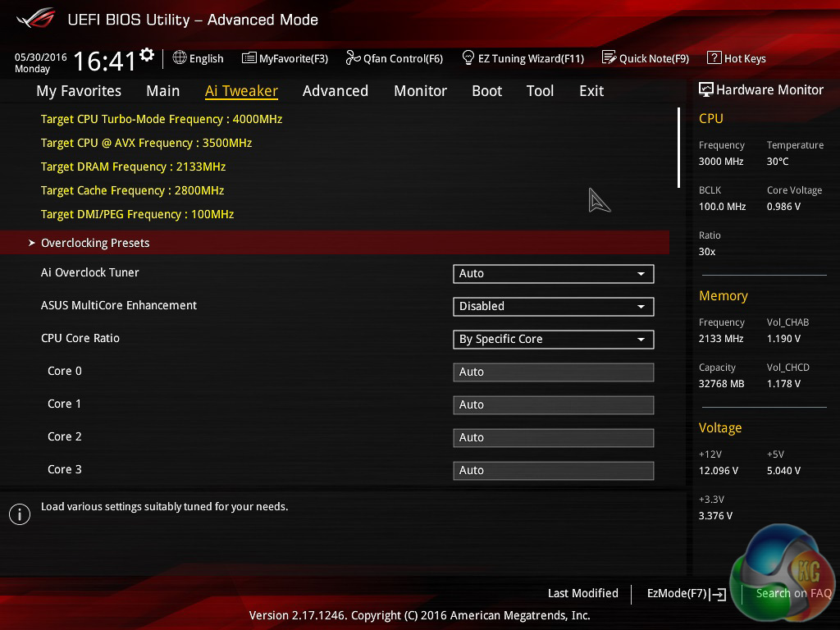Click the Core 0 ratio field

pyautogui.click(x=554, y=372)
